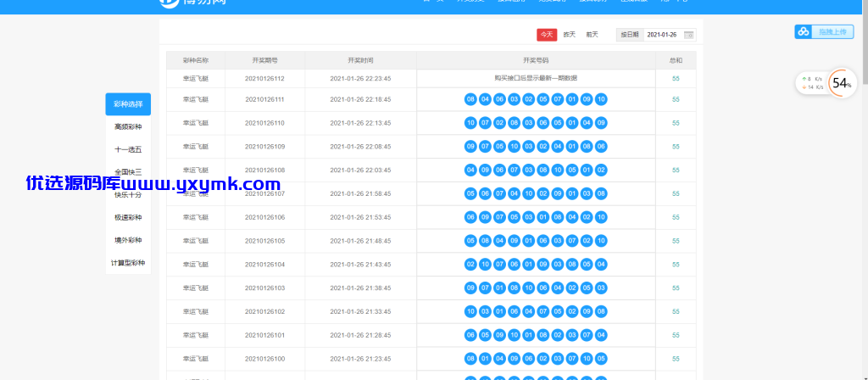Image resolution: width=868 pixels, height=380 pixels.
Task: Click ball 10 in row 20210126102
Action: 471,312
